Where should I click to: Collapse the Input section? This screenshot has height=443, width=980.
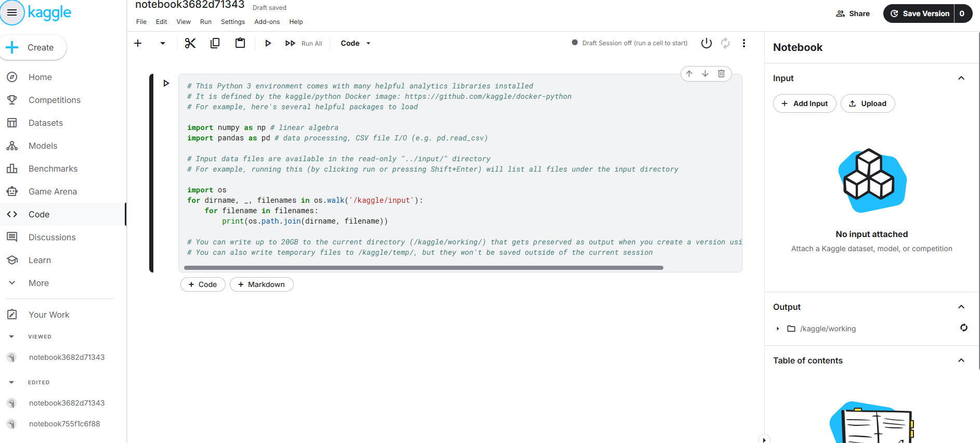tap(961, 78)
